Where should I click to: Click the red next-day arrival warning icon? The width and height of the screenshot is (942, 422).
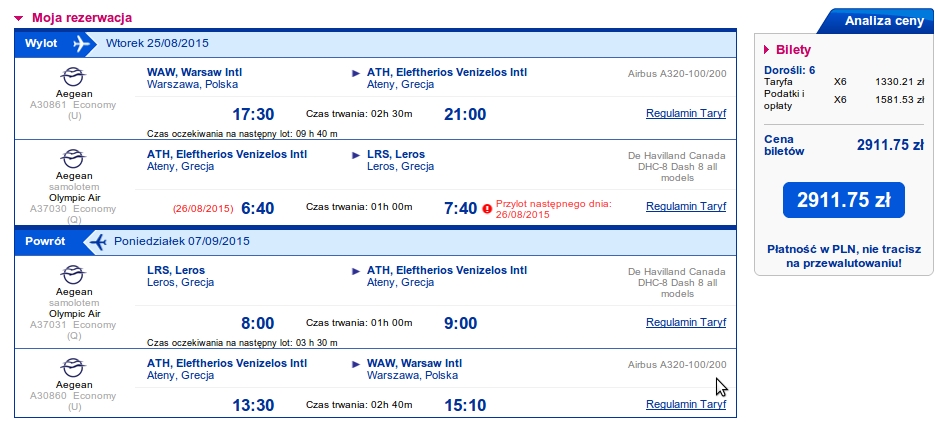pyautogui.click(x=487, y=209)
